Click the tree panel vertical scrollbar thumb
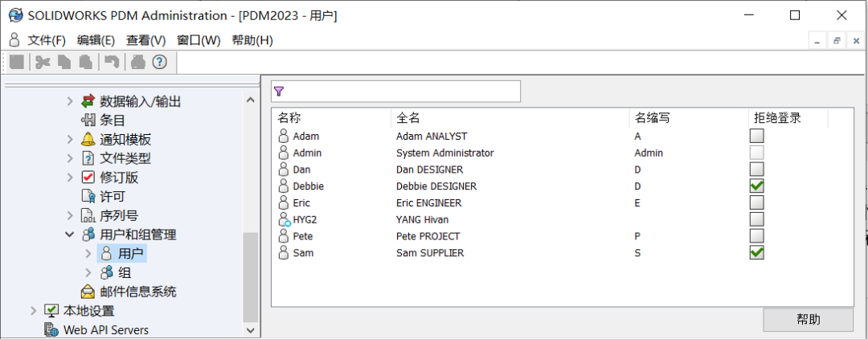868x339 pixels. pyautogui.click(x=251, y=276)
